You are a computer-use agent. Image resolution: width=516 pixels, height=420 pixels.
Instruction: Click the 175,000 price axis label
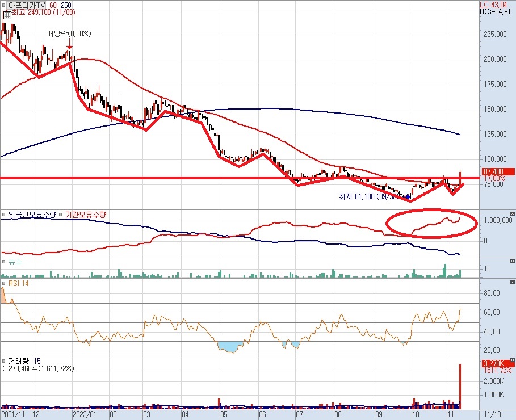(495, 84)
